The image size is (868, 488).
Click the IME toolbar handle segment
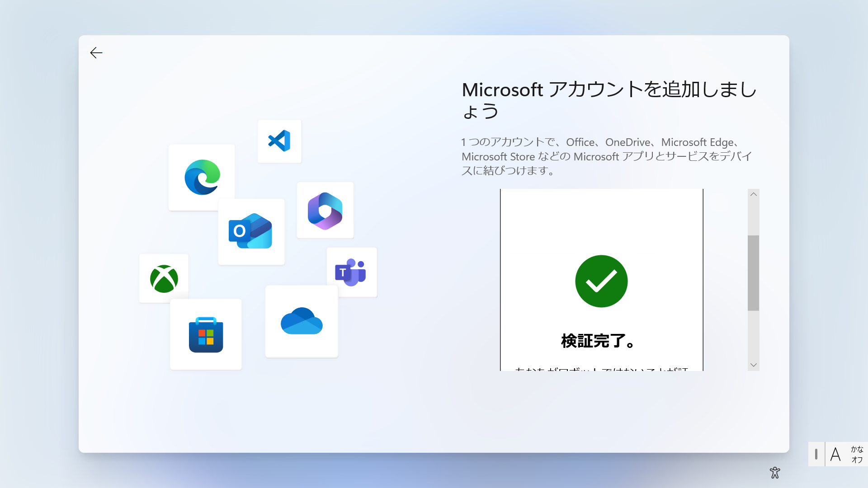tap(816, 454)
